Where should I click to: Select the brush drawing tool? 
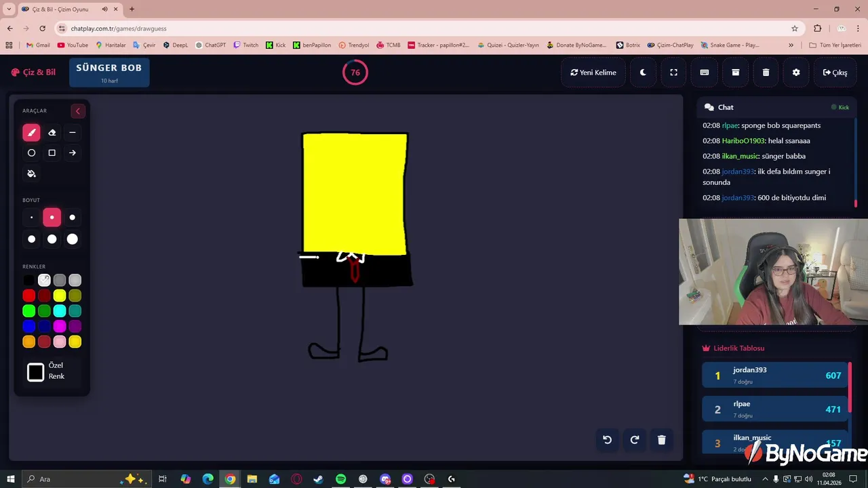tap(31, 133)
